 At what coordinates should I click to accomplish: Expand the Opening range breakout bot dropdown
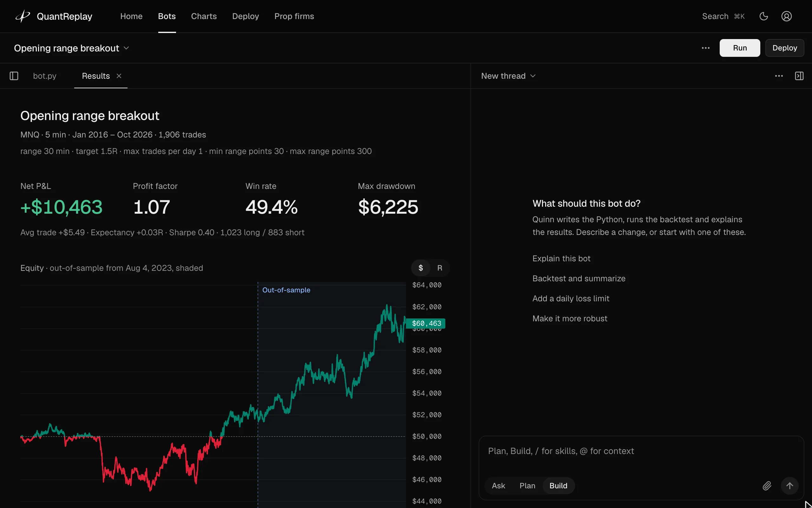71,48
